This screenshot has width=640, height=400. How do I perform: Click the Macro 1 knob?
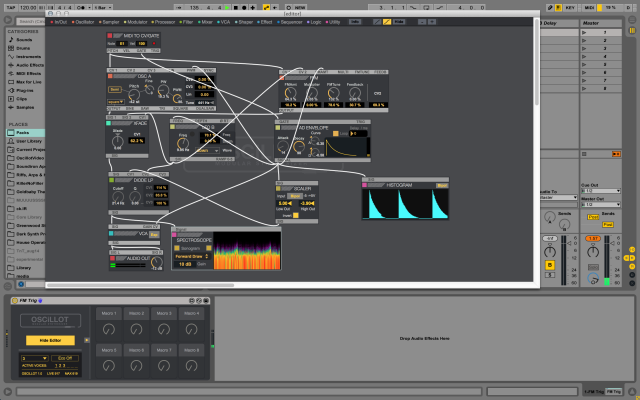(x=109, y=327)
